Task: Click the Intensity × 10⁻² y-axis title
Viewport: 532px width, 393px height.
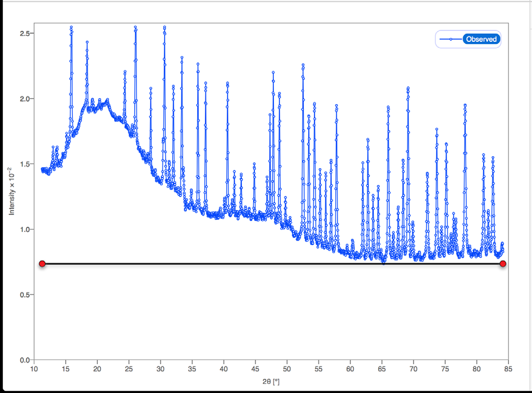Action: pyautogui.click(x=11, y=191)
